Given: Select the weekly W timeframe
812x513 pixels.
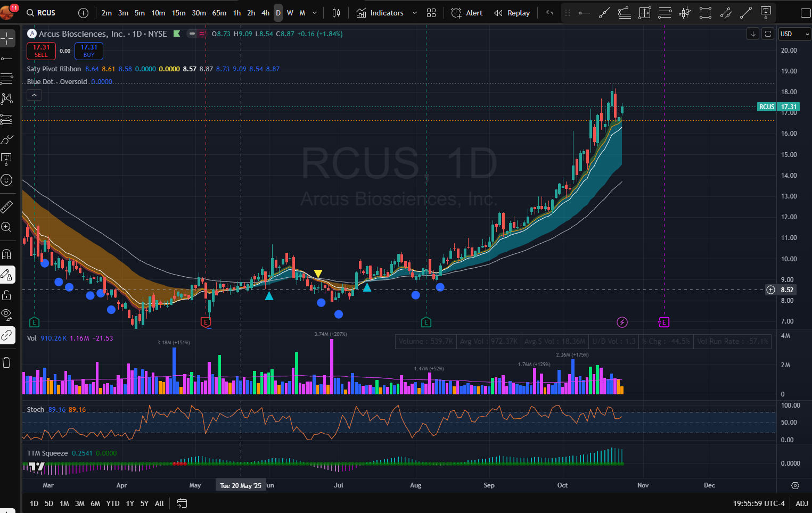Looking at the screenshot, I should pyautogui.click(x=290, y=13).
